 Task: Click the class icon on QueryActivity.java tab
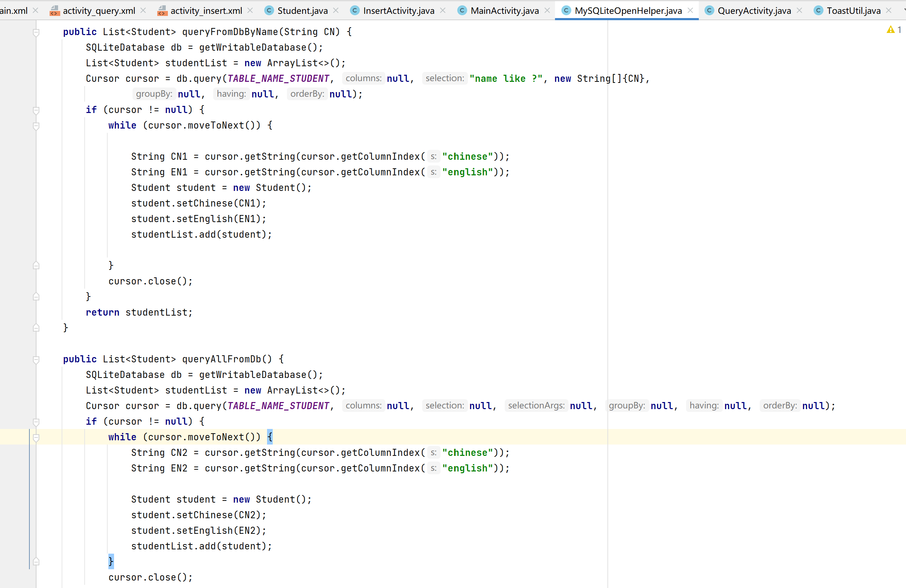709,11
